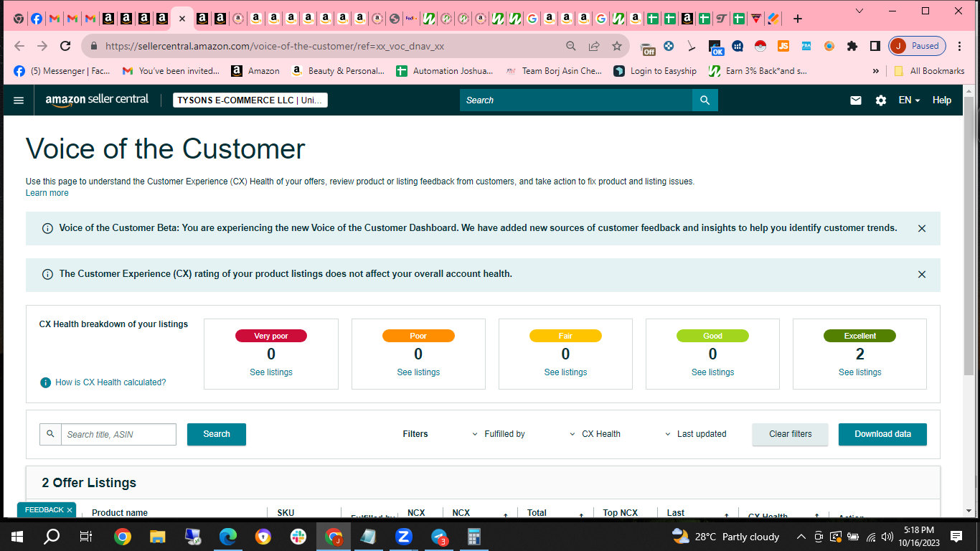Open the Zoom app in the taskbar
Viewport: 980px width, 551px height.
click(403, 536)
